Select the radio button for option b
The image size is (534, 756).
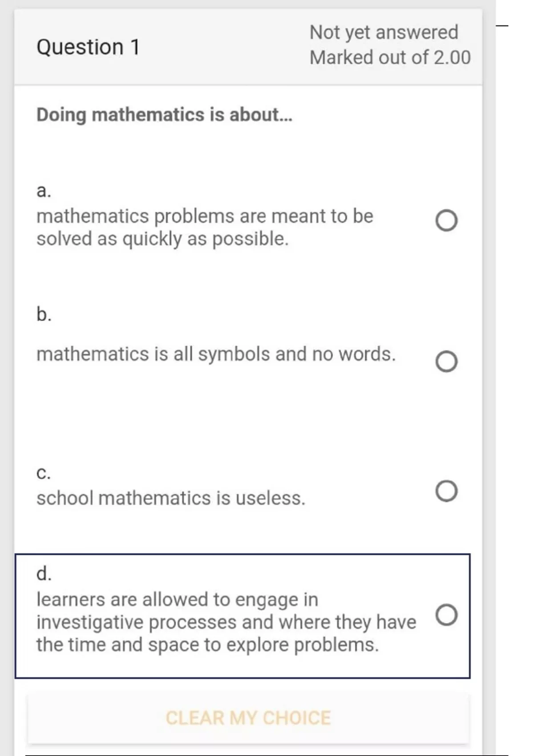(446, 361)
